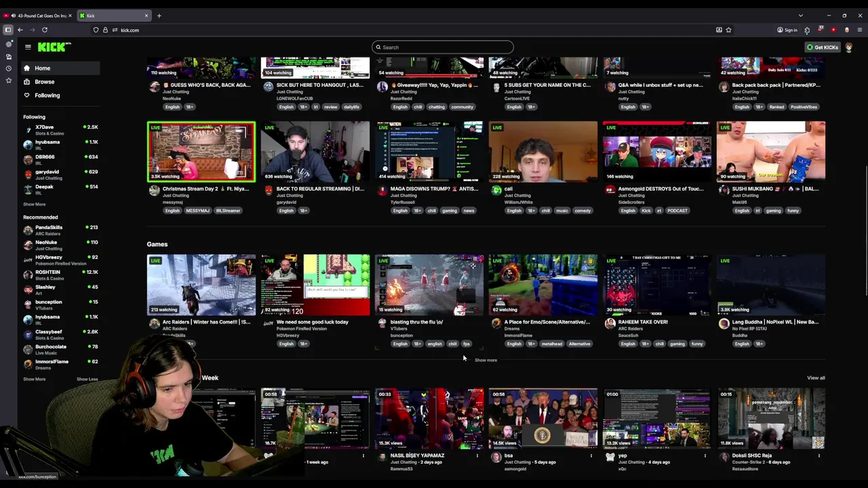Collapse Recommended with Show Less
Viewport: 868px width, 488px height.
87,379
